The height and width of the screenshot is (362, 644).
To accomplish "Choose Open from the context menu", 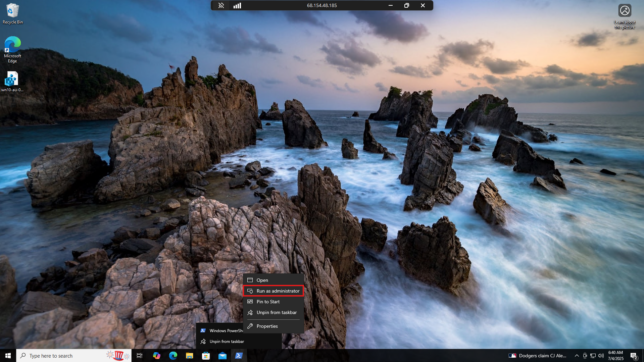I will (x=262, y=280).
